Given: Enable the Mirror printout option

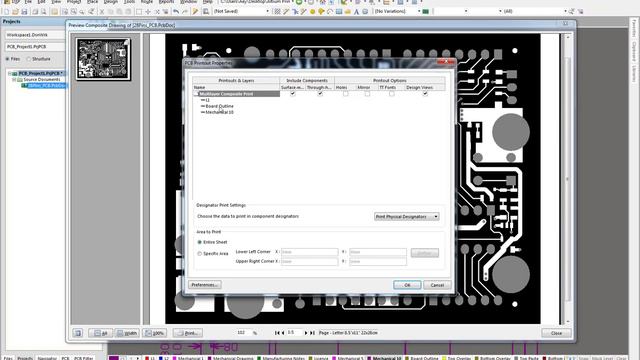Looking at the screenshot, I should point(367,93).
